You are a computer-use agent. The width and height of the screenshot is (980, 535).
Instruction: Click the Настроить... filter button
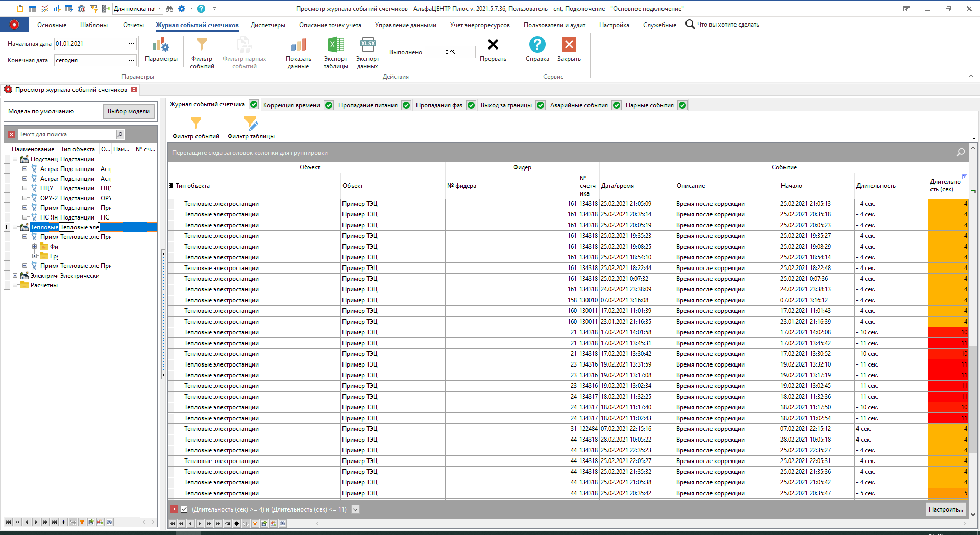coord(945,509)
